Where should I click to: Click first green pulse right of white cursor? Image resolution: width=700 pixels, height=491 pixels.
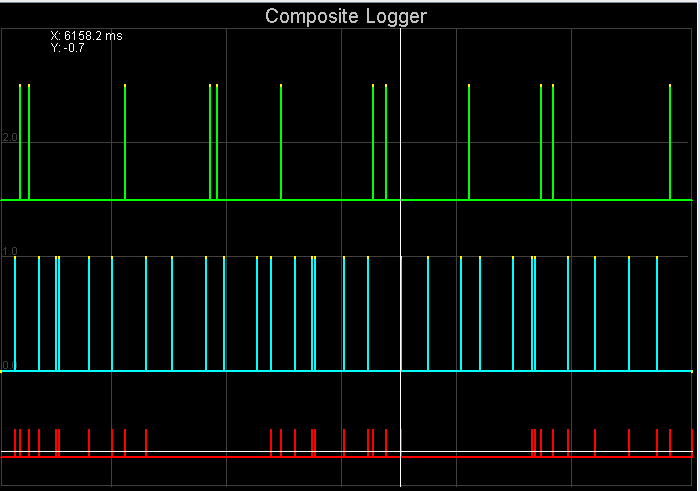coord(469,140)
